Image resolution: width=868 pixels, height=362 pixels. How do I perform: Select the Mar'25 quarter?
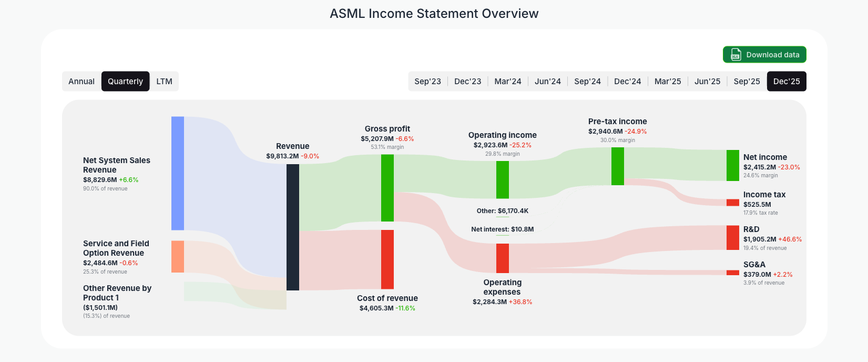tap(668, 82)
